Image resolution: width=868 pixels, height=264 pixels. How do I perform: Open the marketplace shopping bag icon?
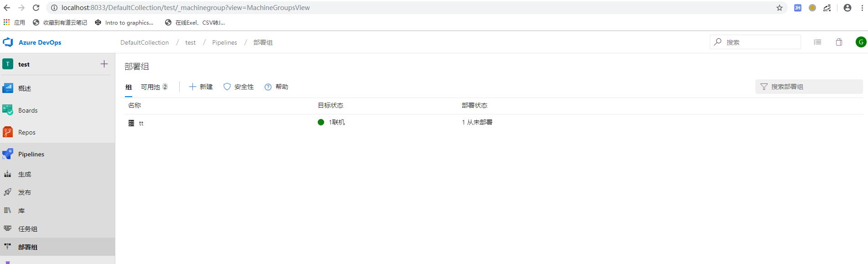pyautogui.click(x=839, y=42)
